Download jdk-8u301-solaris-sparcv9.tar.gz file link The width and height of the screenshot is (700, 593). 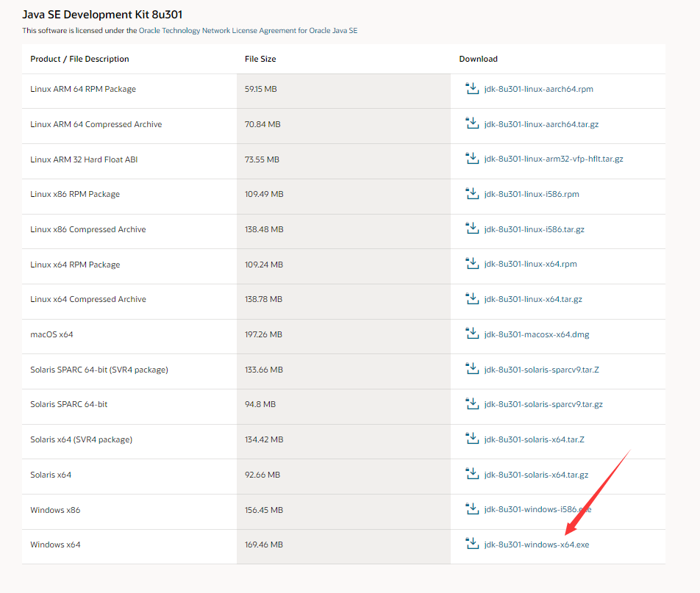[543, 404]
